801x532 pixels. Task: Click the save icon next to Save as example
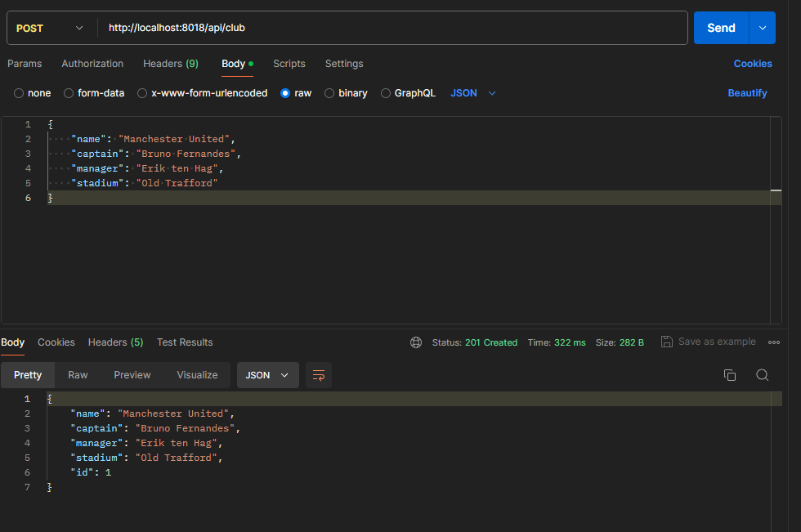(x=667, y=342)
